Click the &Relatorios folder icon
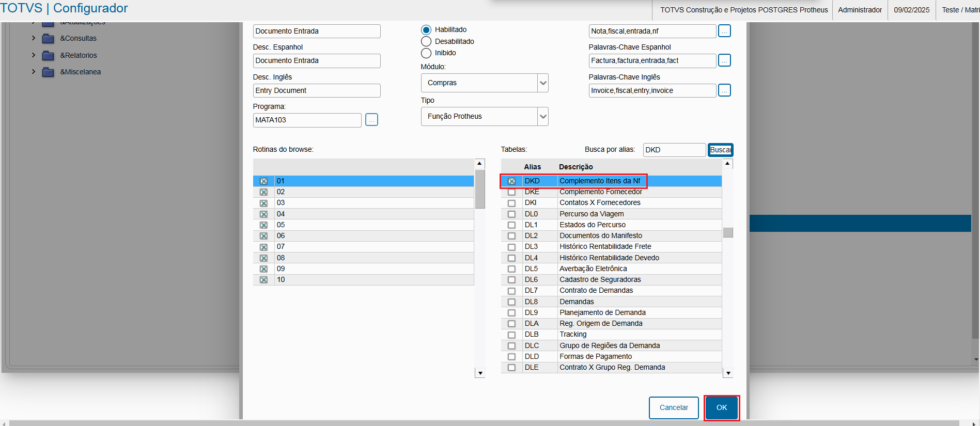The image size is (980, 426). (x=48, y=56)
